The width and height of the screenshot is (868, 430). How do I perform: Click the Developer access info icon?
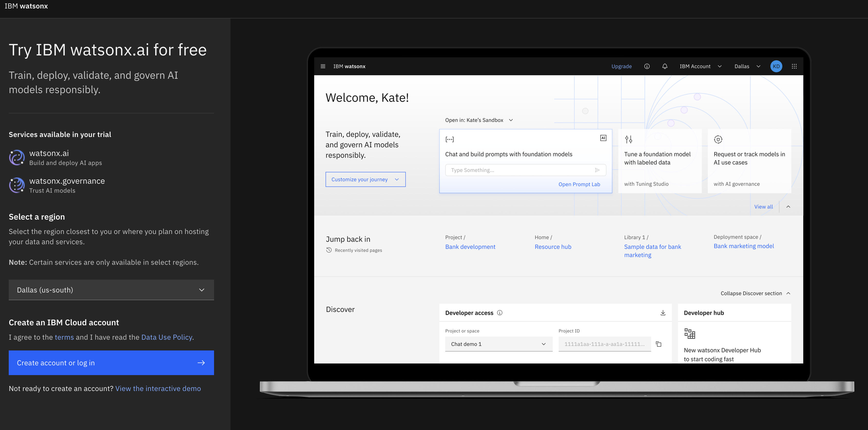[x=500, y=313]
